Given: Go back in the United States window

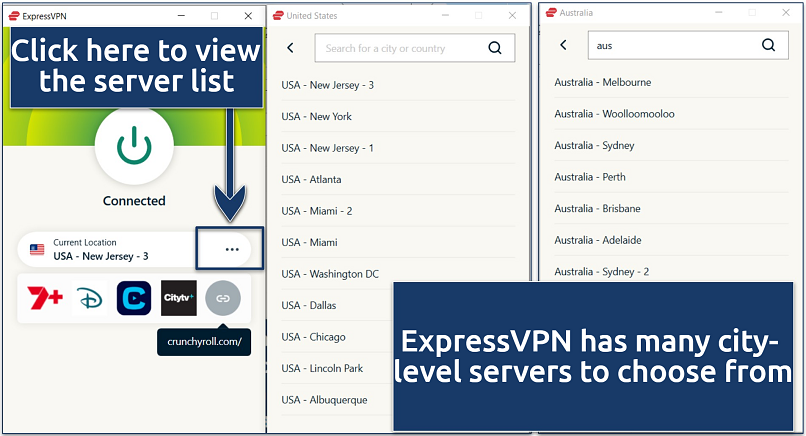Looking at the screenshot, I should [290, 48].
